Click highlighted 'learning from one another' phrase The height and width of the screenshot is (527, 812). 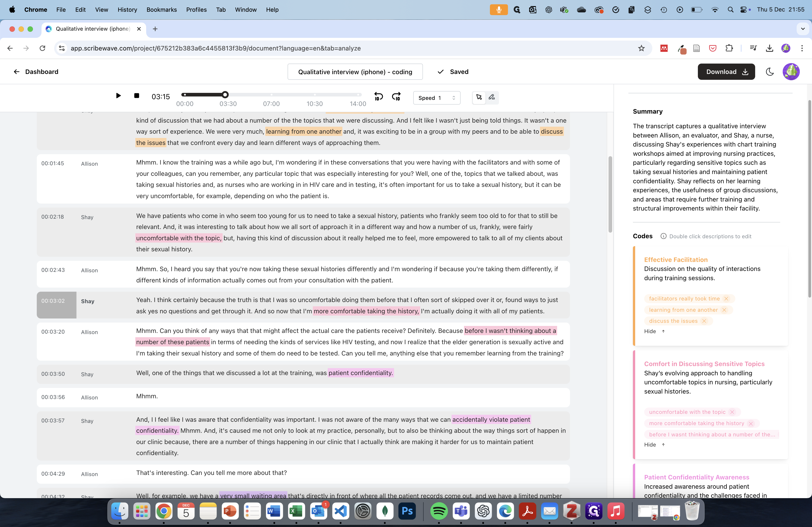[303, 131]
